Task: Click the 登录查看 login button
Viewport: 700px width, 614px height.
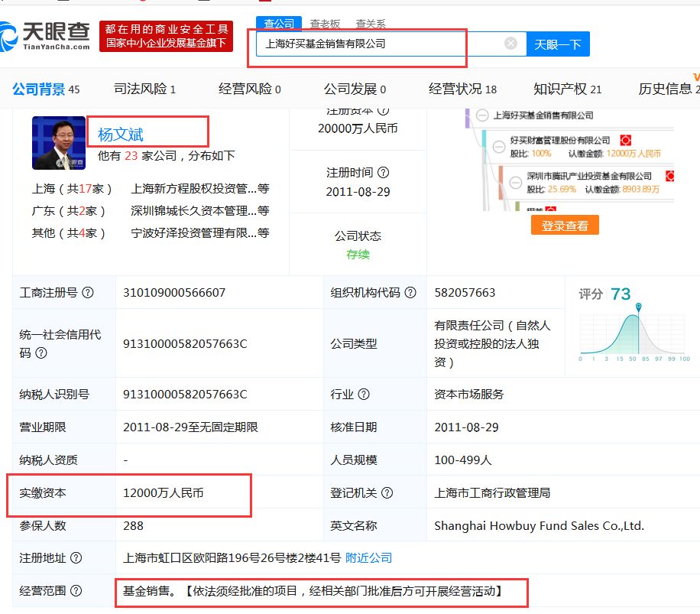Action: coord(565,226)
